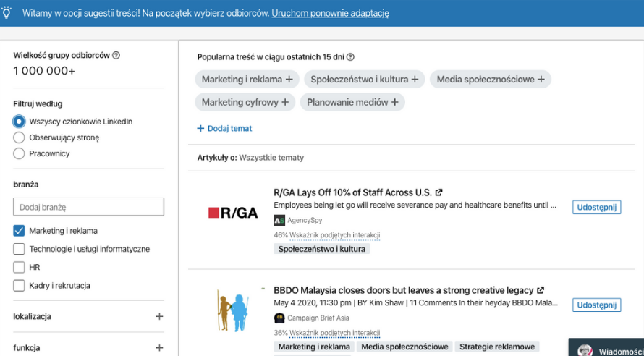Click the Media społecznościowe tag under BBDO article
This screenshot has height=356, width=644.
coord(404,347)
